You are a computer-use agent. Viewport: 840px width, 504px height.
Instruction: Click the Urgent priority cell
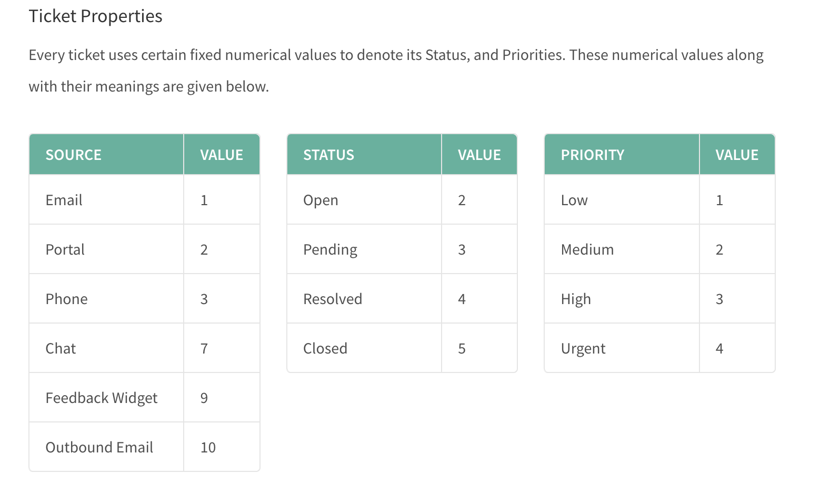[x=622, y=348]
